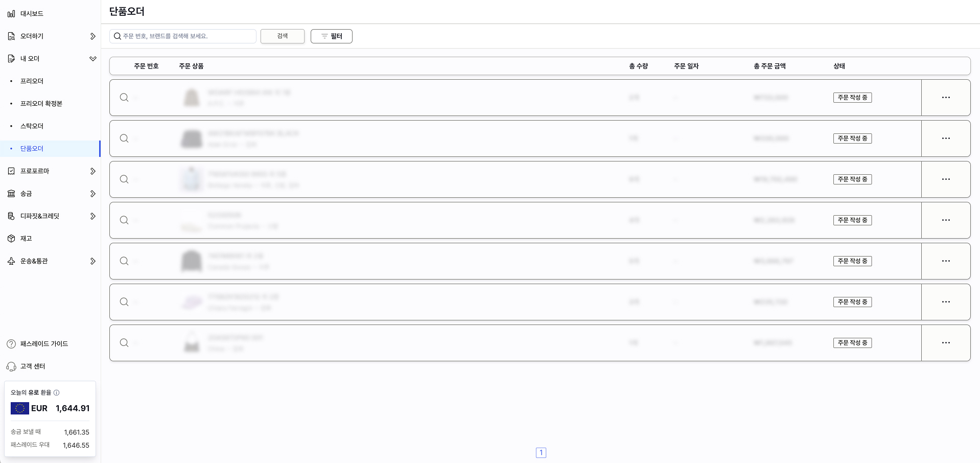Click the 재고 inventory box icon
The height and width of the screenshot is (463, 980).
pyautogui.click(x=11, y=239)
